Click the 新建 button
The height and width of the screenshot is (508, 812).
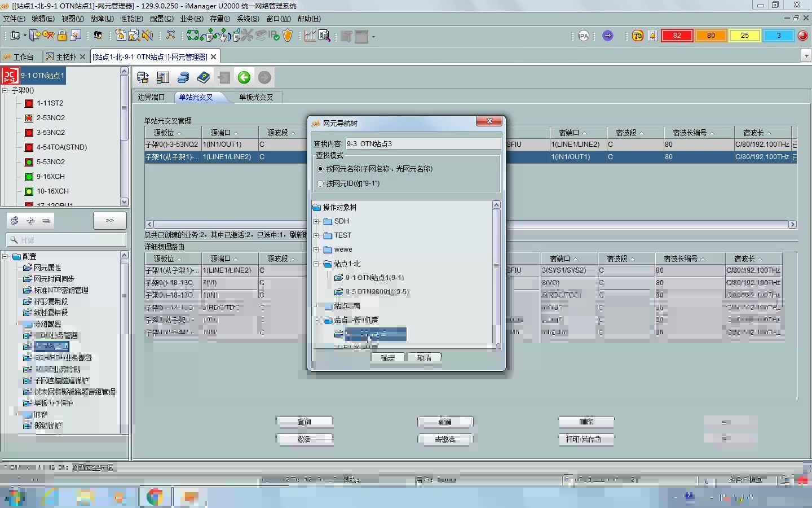pos(445,422)
